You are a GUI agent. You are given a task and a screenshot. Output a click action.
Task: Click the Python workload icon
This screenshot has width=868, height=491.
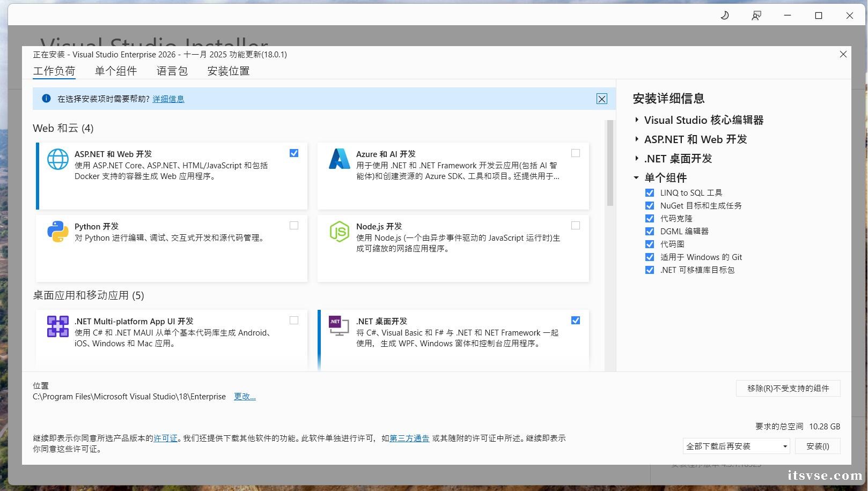[57, 232]
